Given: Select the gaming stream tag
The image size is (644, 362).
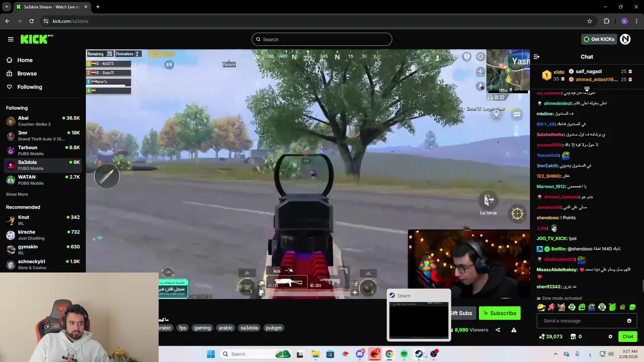Looking at the screenshot, I should point(202,328).
